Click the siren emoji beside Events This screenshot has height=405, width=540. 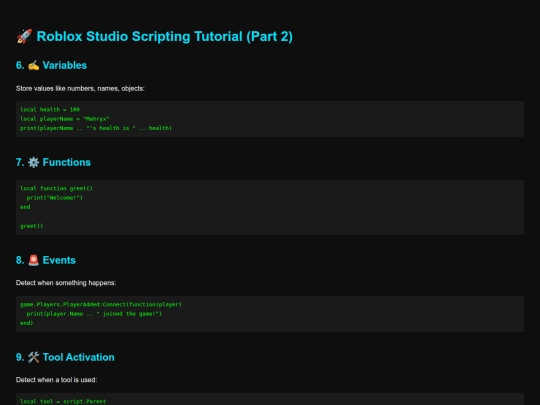coord(33,260)
